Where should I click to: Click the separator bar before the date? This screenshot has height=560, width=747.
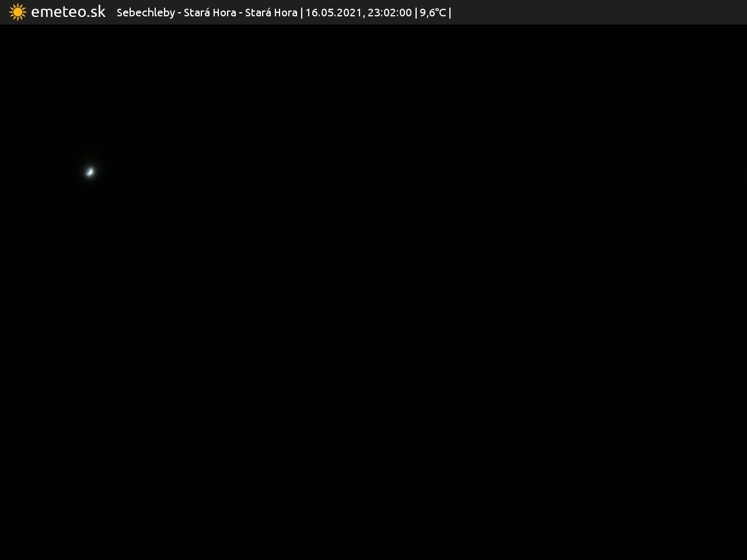coord(302,13)
